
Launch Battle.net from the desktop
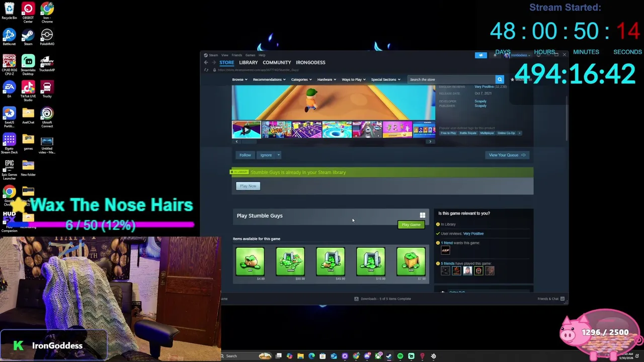click(9, 37)
